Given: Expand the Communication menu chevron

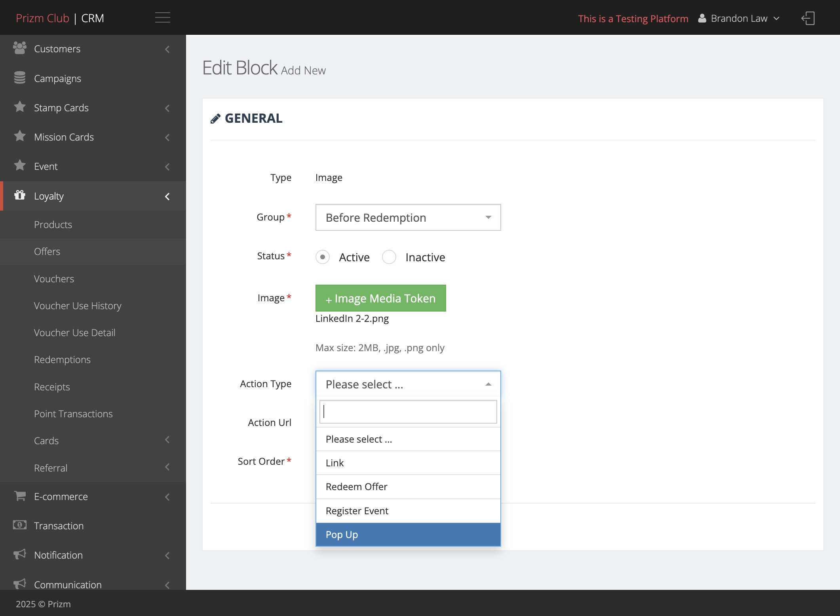Looking at the screenshot, I should (167, 585).
